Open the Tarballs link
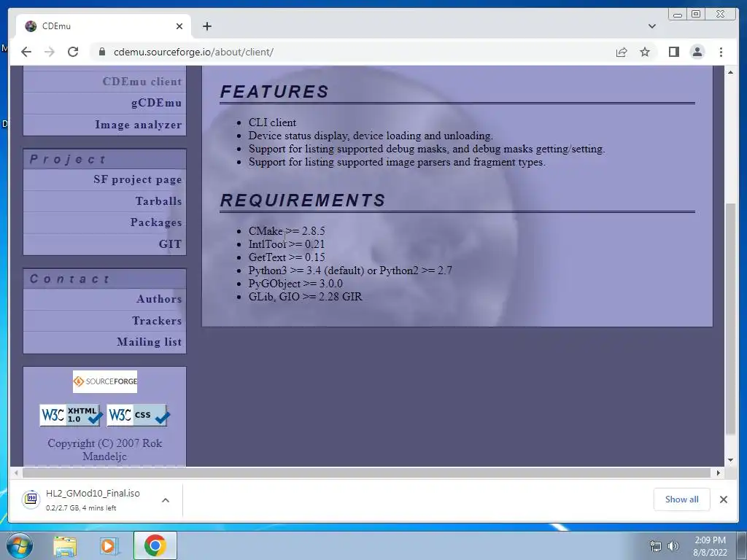This screenshot has height=560, width=747. click(158, 201)
